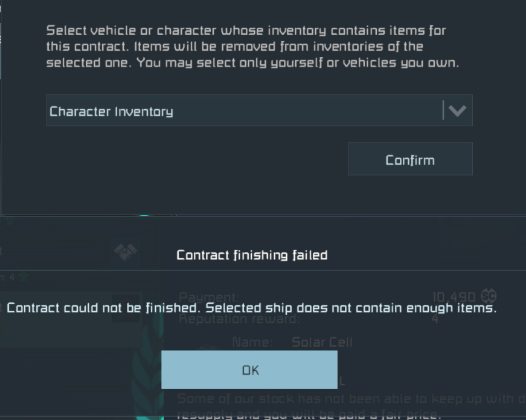526x420 pixels.
Task: Click the red icon below the handshake
Action: pos(126,308)
